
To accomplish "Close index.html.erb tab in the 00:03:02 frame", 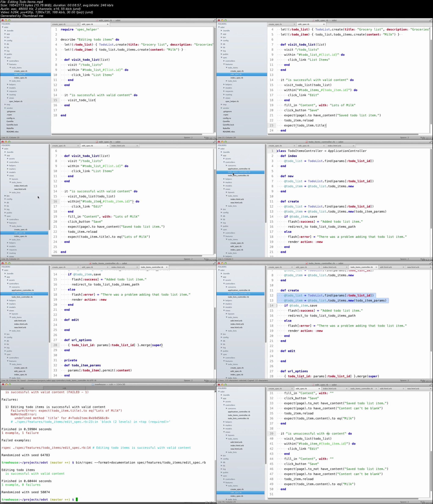I will (137, 146).
